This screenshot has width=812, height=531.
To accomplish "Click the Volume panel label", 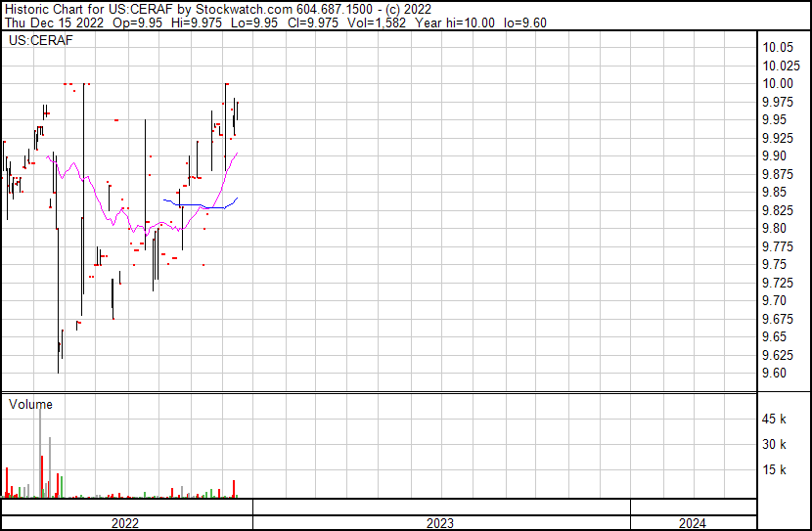I will pos(30,404).
